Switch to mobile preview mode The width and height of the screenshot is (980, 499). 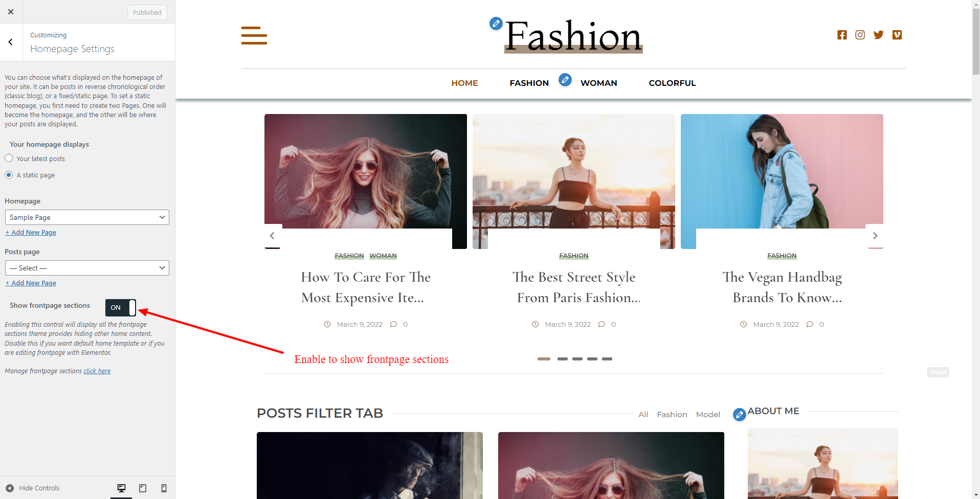[164, 488]
